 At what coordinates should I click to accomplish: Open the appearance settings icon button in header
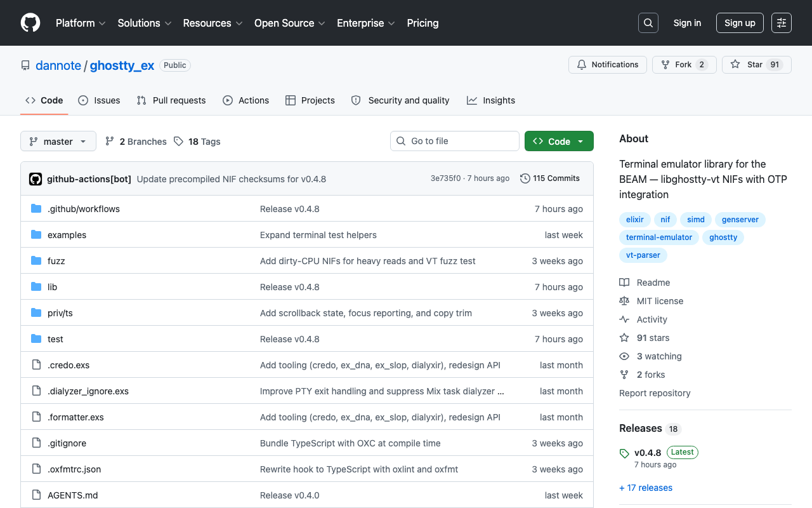782,23
